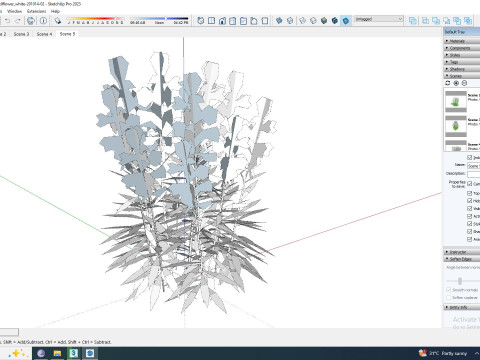Viewport: 480px width, 360px height.
Task: Expand the Components tray panel
Action: coord(462,48)
